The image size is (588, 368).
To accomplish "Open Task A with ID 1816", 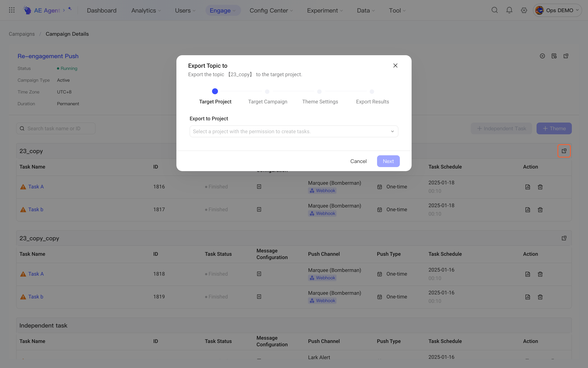I will coord(36,187).
